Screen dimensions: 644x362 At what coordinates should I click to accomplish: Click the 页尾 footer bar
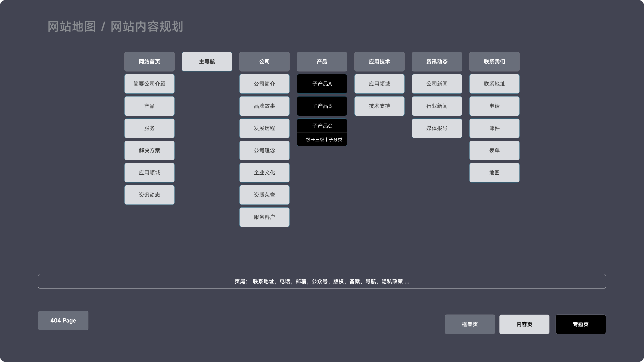[322, 281]
